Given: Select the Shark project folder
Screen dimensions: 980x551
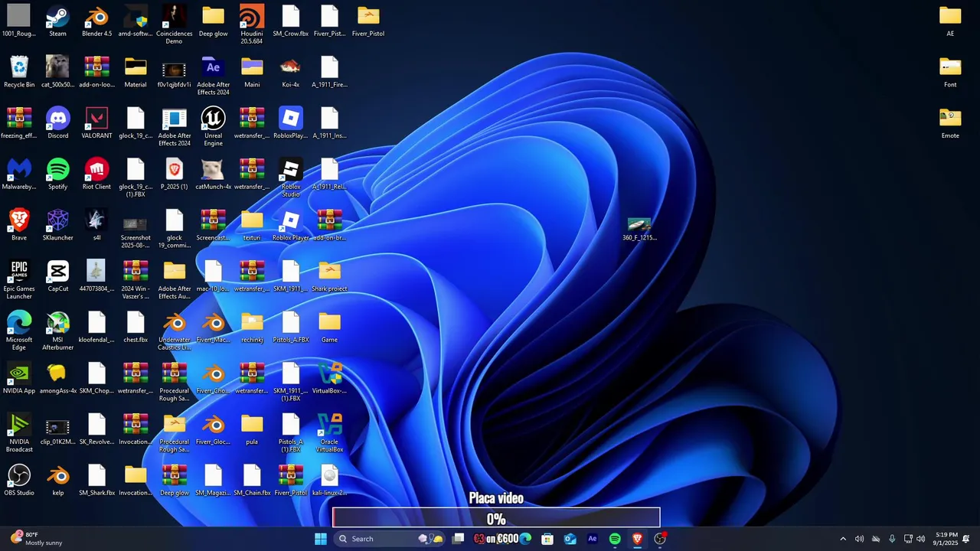Looking at the screenshot, I should click(329, 276).
